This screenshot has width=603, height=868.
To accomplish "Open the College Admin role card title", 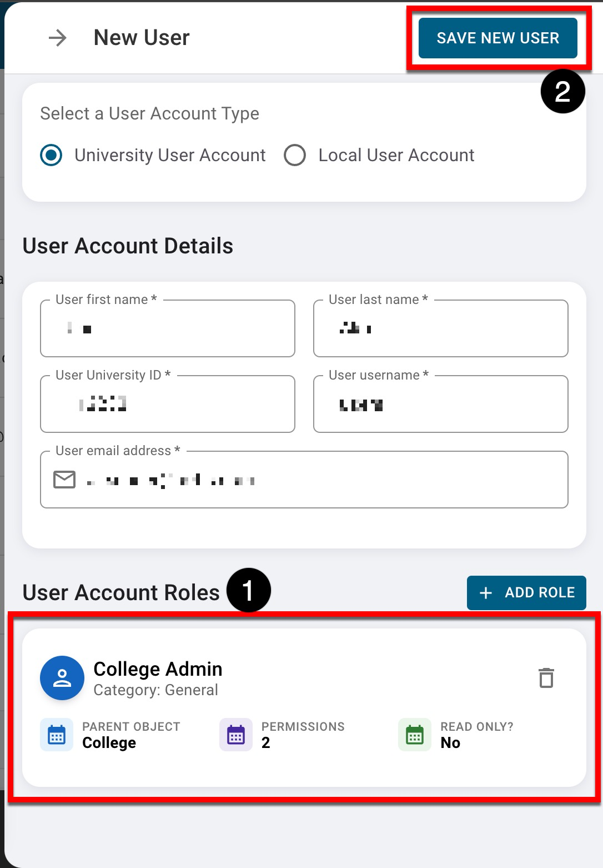I will pyautogui.click(x=158, y=669).
